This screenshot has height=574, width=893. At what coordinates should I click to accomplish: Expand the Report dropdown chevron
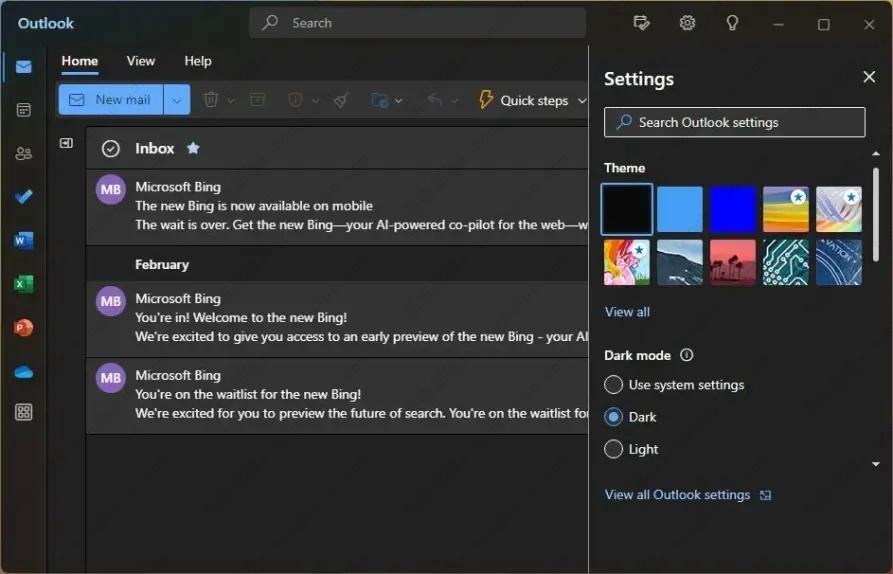point(316,101)
